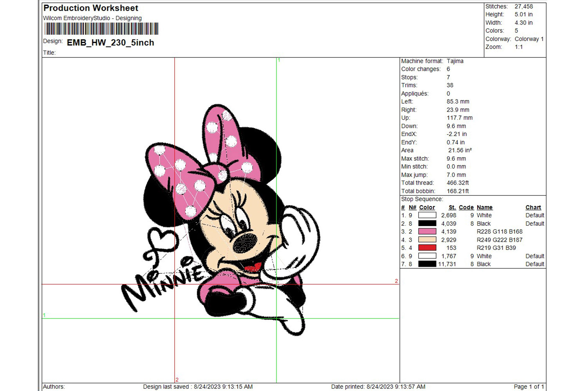The width and height of the screenshot is (588, 391).
Task: Click the Code column header
Action: tap(466, 208)
